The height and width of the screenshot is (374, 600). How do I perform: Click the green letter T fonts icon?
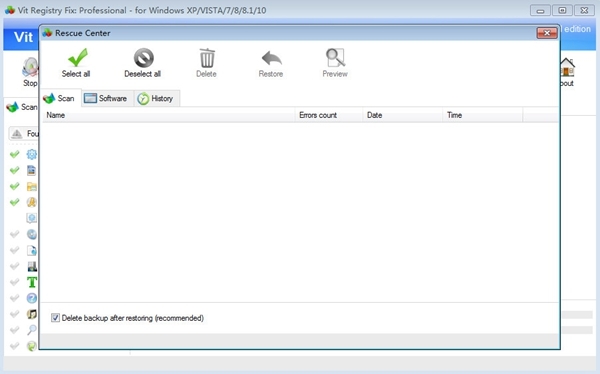[x=32, y=282]
